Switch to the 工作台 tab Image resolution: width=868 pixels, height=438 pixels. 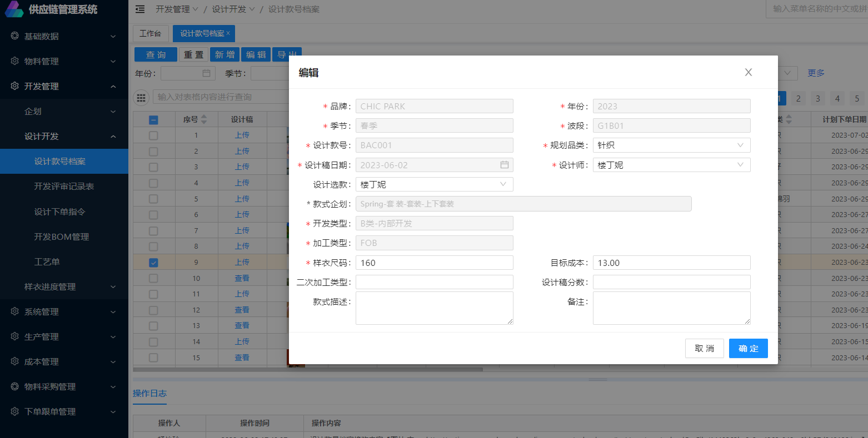coord(150,33)
